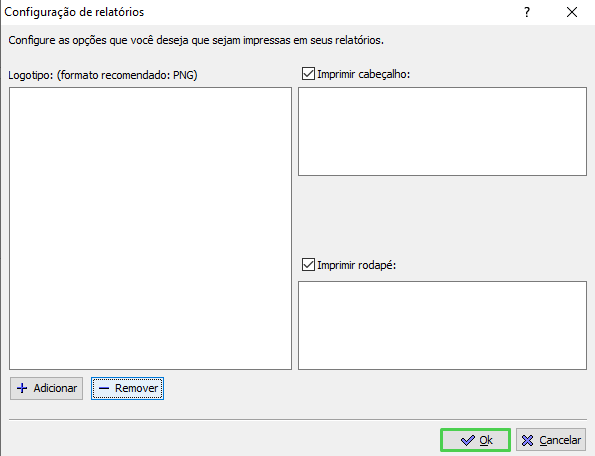
Task: Click the instruction text about printed options
Action: tap(196, 40)
